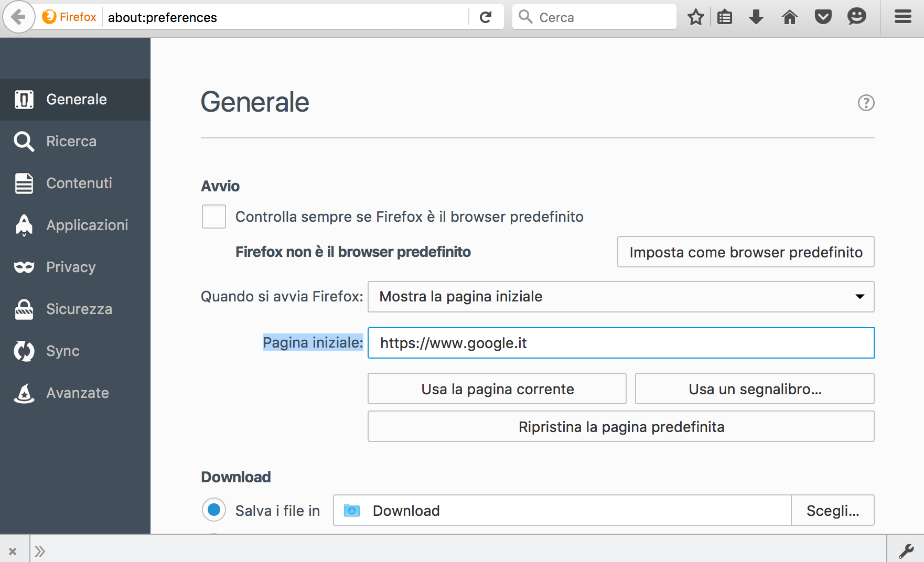Show bookmarks list icon
Screen dimensions: 924x562
click(725, 17)
